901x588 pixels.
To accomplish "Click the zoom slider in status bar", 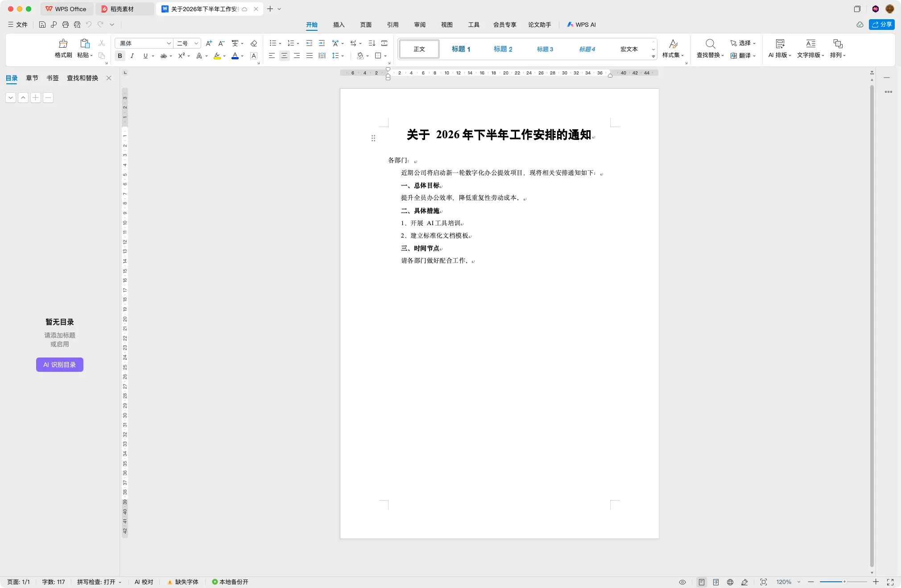I will pyautogui.click(x=843, y=582).
